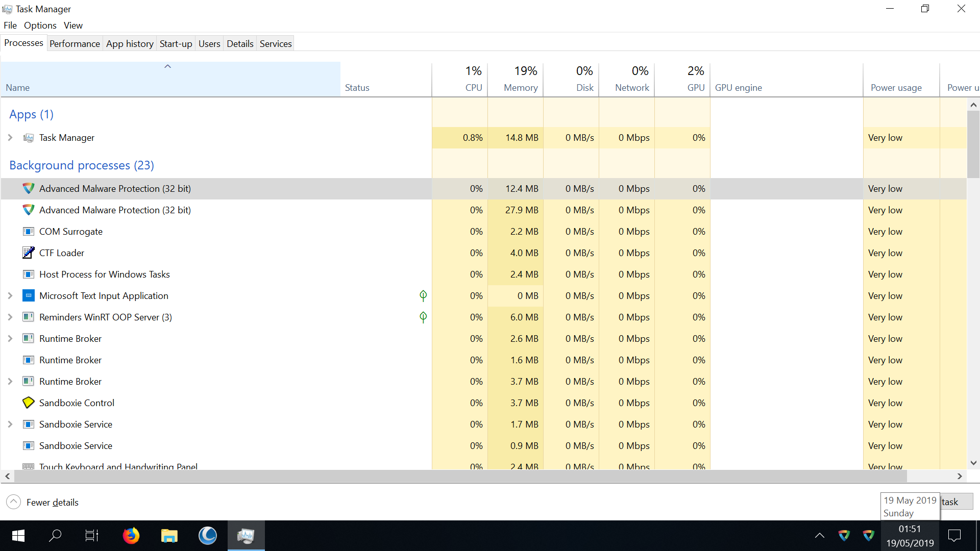This screenshot has height=551, width=980.
Task: Expand the Sandboxie Service process group
Action: pyautogui.click(x=10, y=424)
